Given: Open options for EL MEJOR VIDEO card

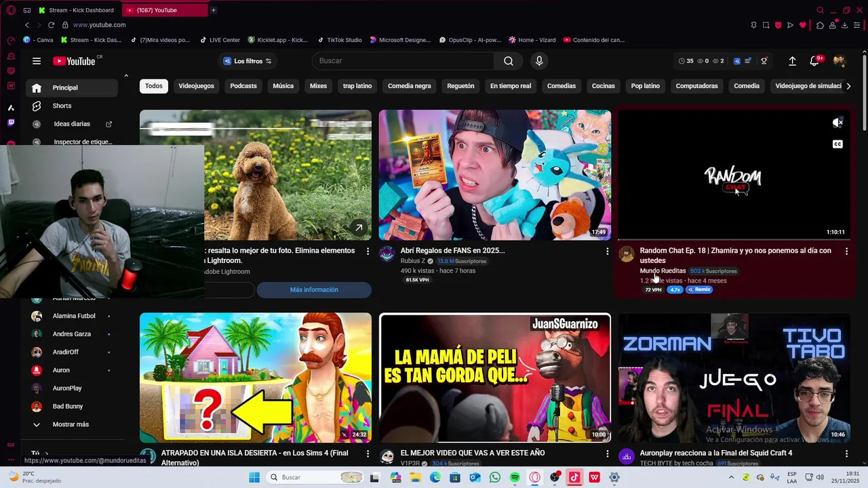Looking at the screenshot, I should 607,453.
